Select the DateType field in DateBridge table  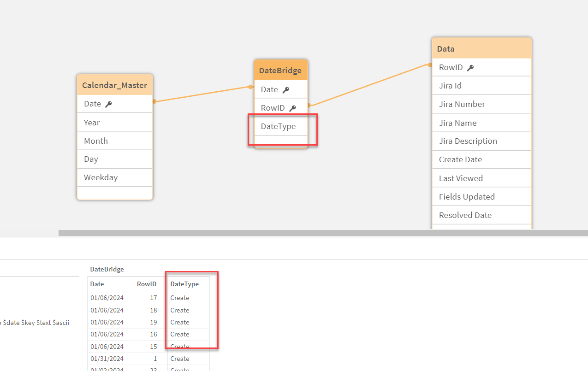click(x=280, y=126)
